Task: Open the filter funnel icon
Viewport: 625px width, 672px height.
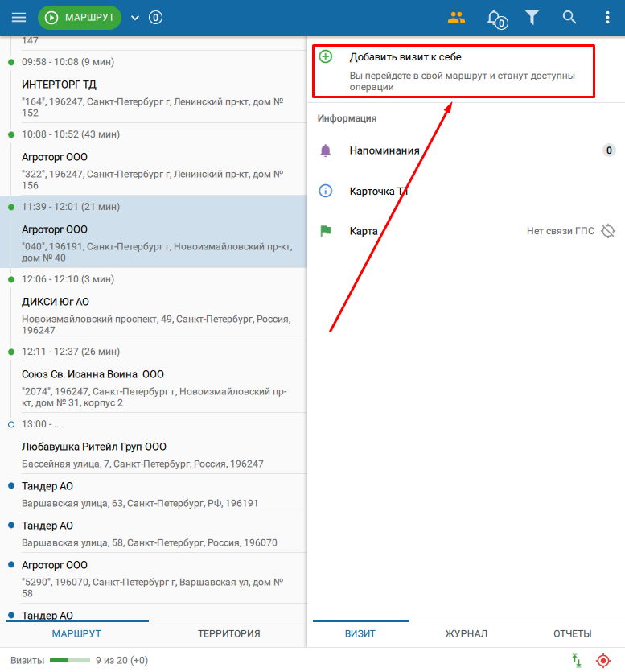Action: tap(532, 18)
